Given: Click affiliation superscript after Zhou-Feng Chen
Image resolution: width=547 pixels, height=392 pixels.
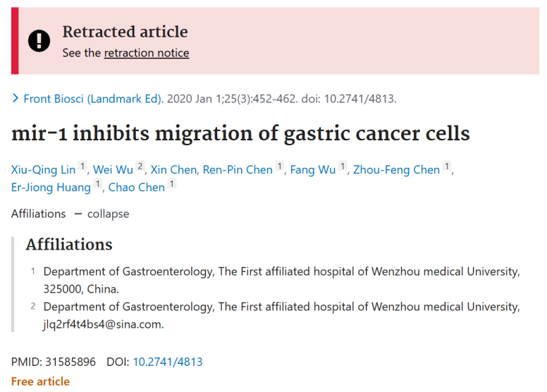Looking at the screenshot, I should (447, 166).
